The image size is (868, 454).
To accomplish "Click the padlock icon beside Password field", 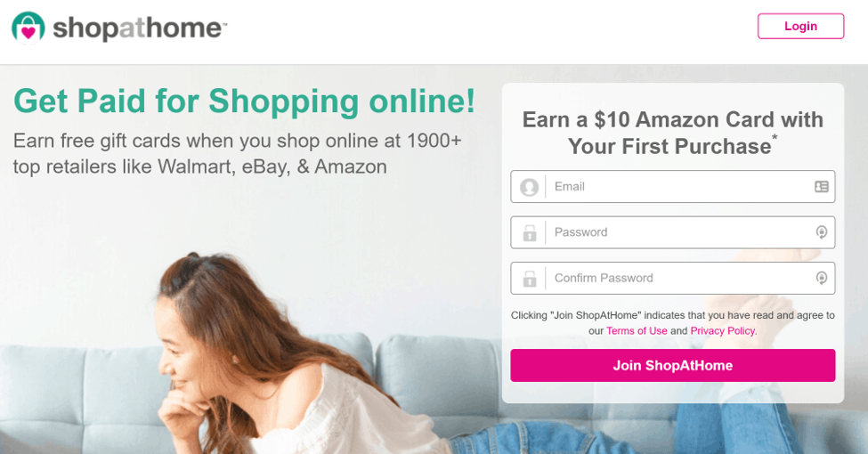I will coord(530,232).
